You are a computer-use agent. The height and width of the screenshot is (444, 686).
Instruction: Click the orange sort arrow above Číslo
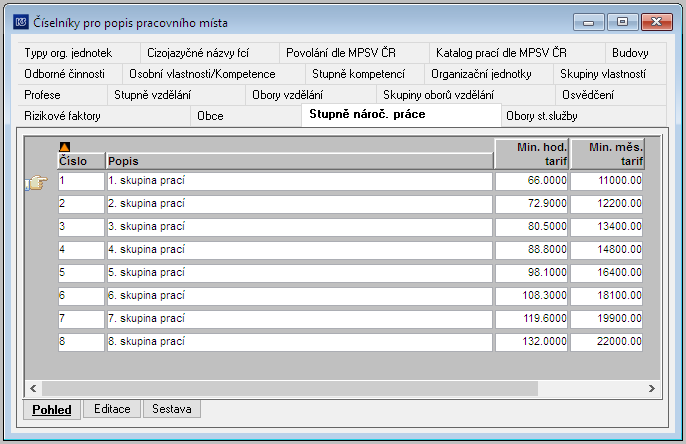[x=64, y=147]
